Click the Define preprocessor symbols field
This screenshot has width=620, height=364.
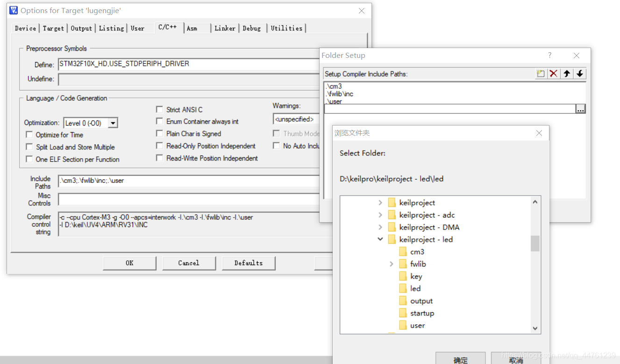(x=189, y=64)
